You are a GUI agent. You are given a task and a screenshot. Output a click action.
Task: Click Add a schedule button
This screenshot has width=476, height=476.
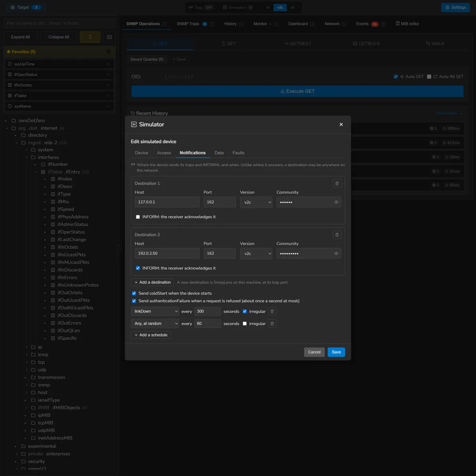coord(151,335)
